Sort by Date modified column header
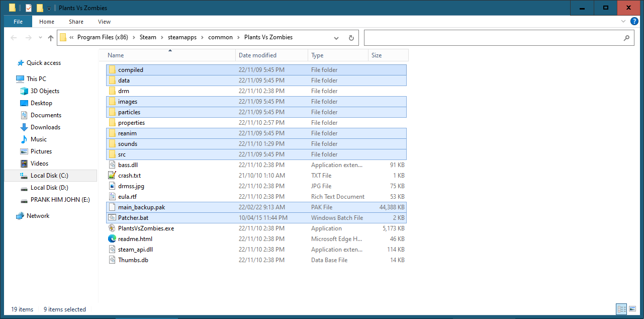 coord(271,55)
